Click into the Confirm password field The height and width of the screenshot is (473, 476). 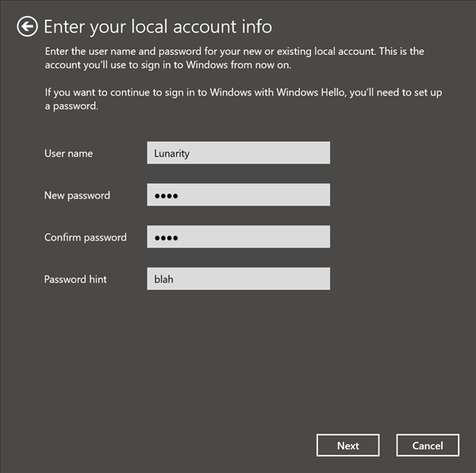tap(238, 237)
